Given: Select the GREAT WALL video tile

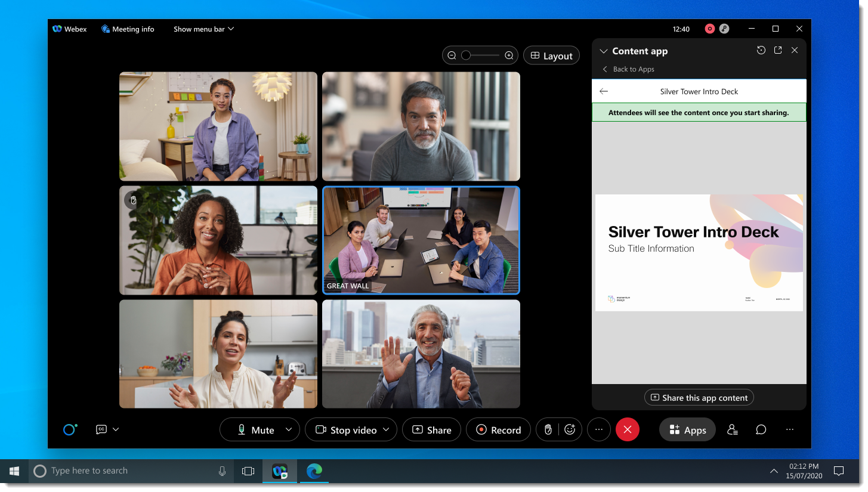Looking at the screenshot, I should click(421, 240).
